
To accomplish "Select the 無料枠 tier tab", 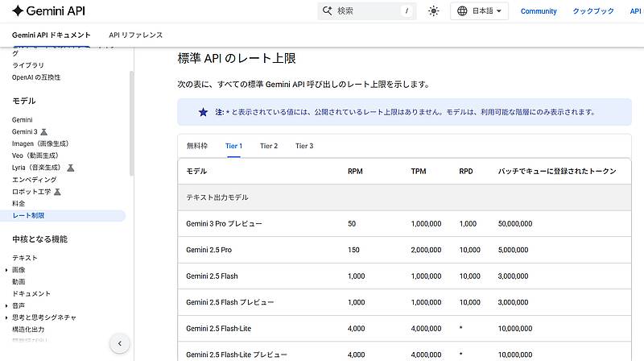I will pos(197,146).
